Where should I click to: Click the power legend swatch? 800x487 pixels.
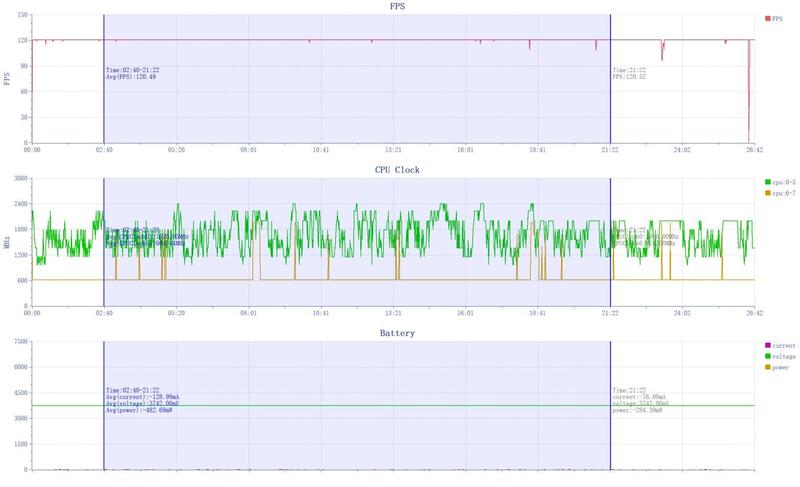point(767,367)
